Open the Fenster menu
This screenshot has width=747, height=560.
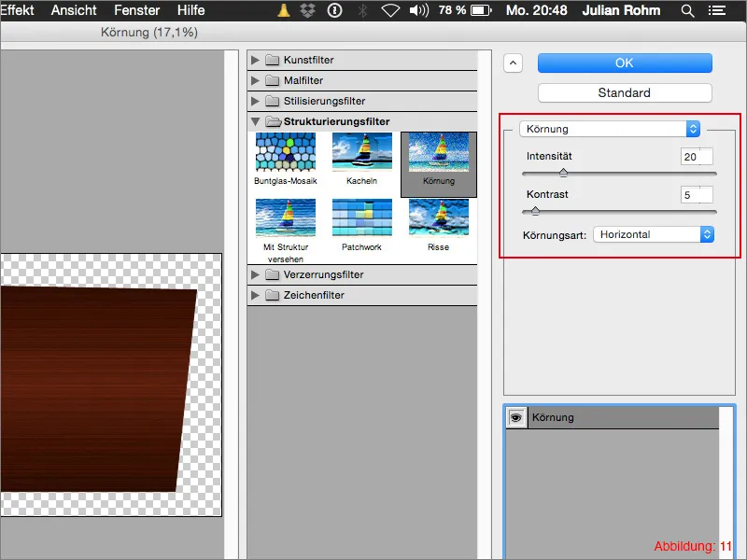136,11
